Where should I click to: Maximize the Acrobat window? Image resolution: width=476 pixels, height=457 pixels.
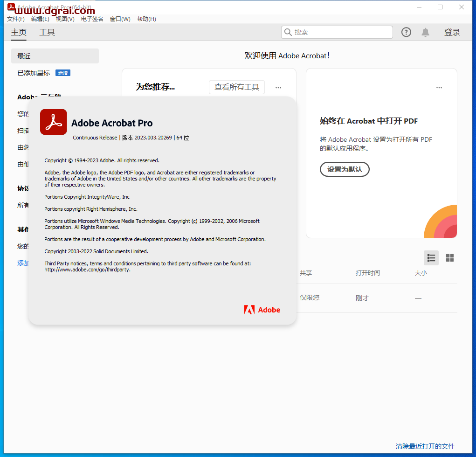[x=440, y=7]
